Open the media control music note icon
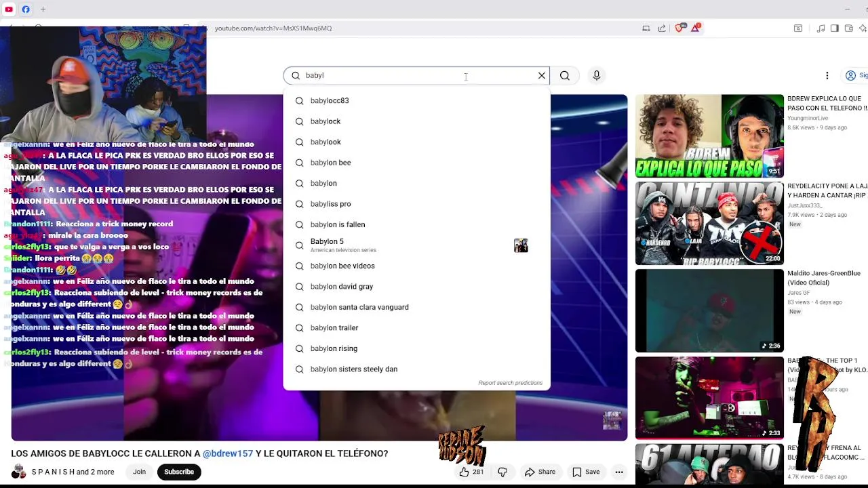Viewport: 868px width, 488px height. click(x=821, y=28)
